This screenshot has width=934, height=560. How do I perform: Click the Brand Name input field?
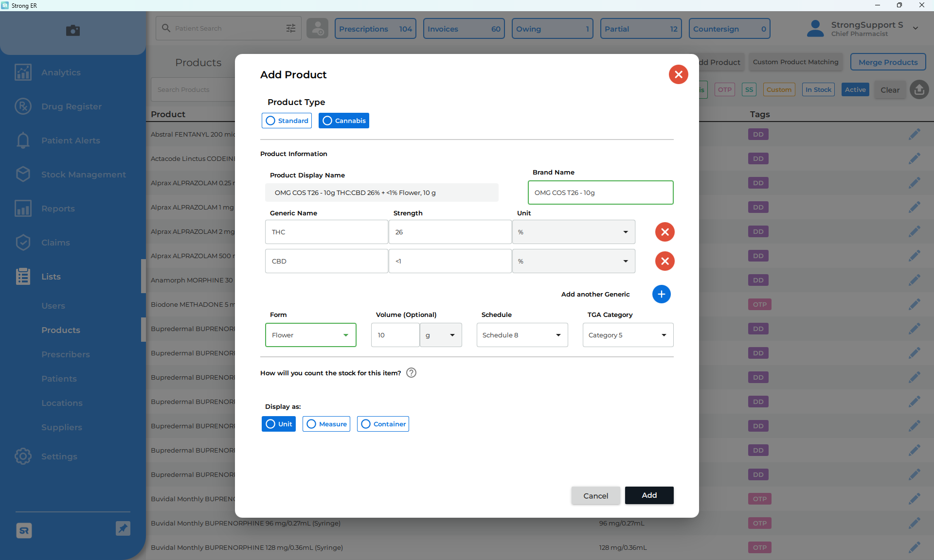point(600,192)
